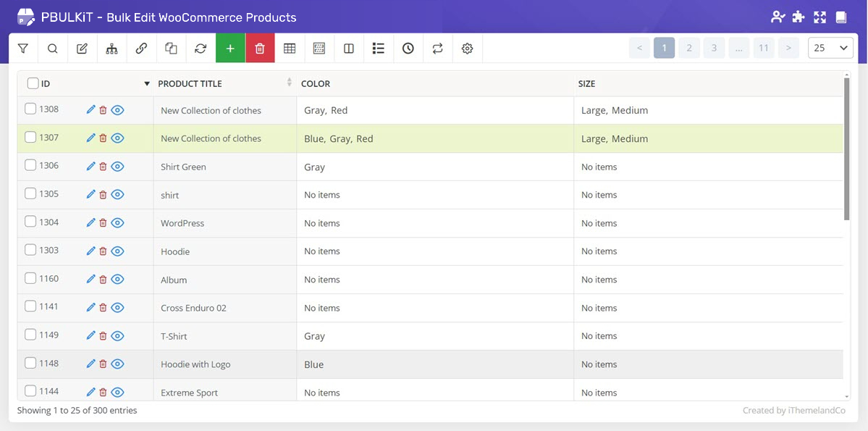Go to page 2 in pagination

click(x=688, y=49)
